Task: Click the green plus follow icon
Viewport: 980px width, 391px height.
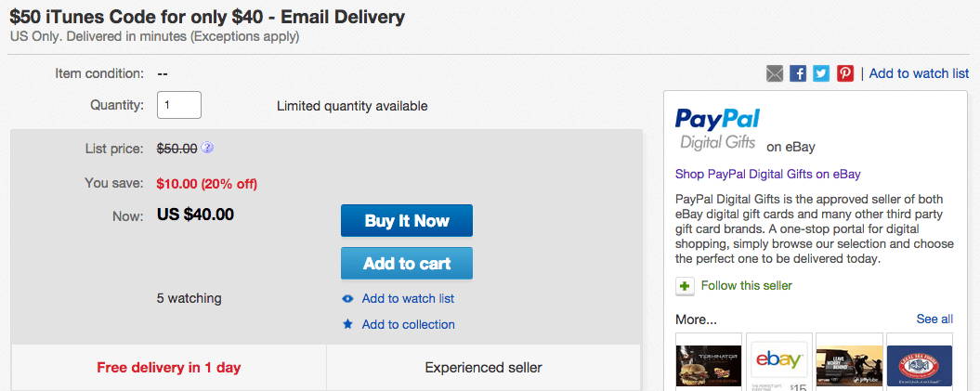Action: [x=685, y=286]
